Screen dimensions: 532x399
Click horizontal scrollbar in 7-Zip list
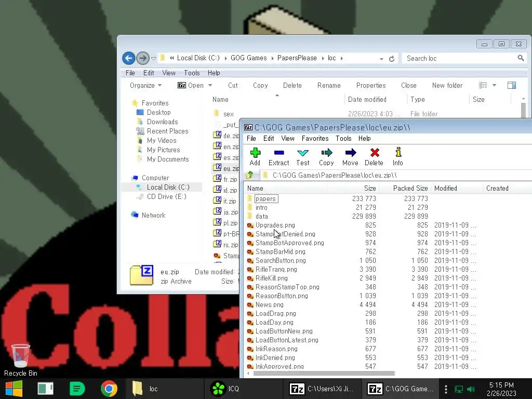click(x=324, y=373)
